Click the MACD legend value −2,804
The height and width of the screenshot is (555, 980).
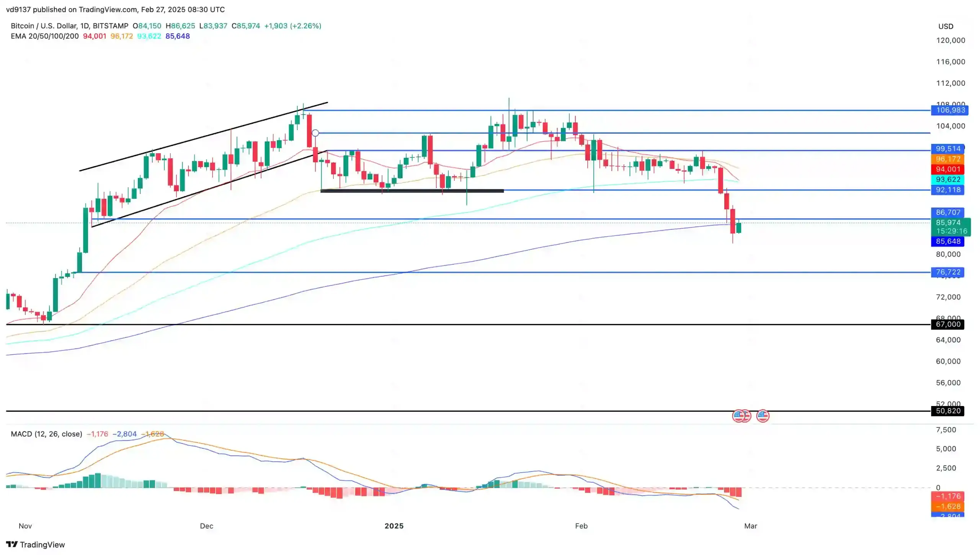pos(124,434)
